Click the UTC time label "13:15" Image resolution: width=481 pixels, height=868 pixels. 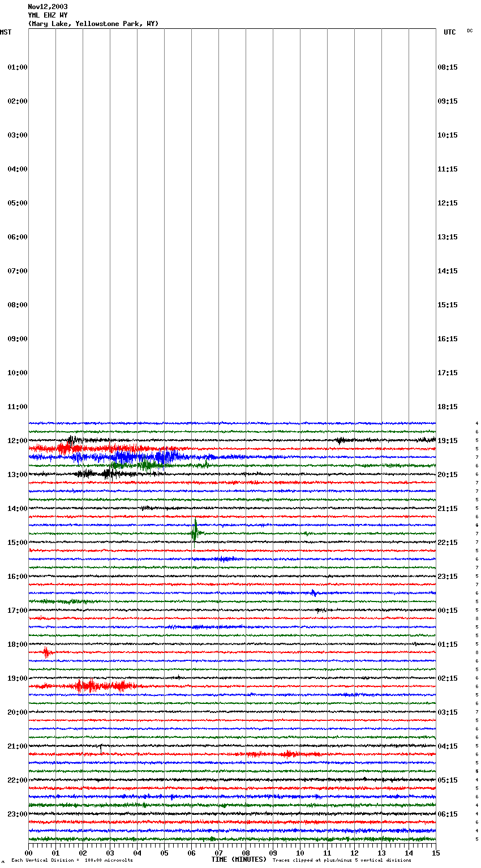[x=448, y=237]
